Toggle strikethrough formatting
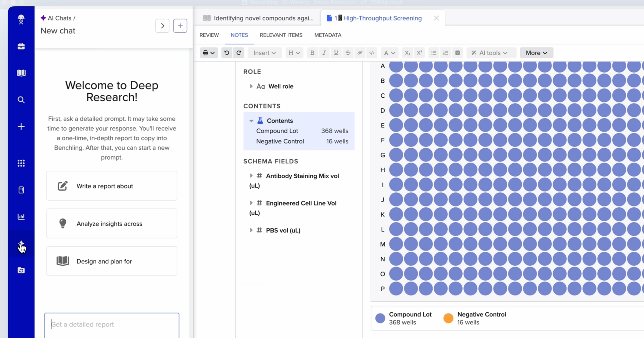 (348, 53)
